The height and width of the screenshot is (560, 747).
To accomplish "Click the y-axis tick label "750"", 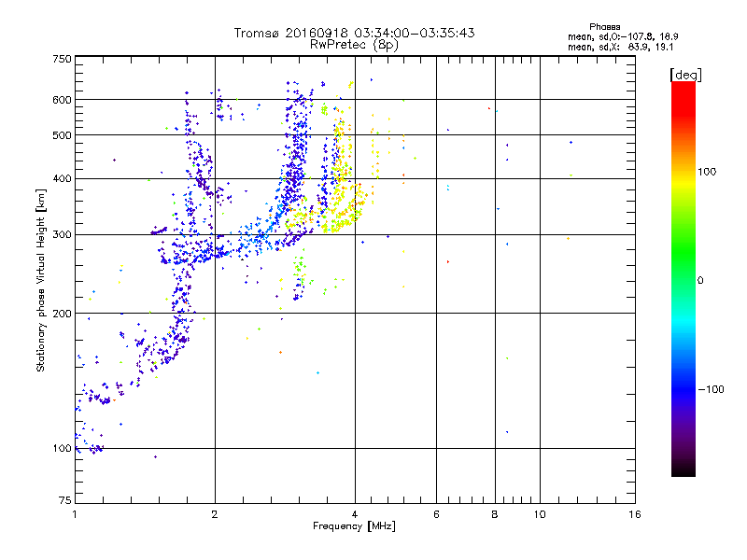I will (x=62, y=59).
